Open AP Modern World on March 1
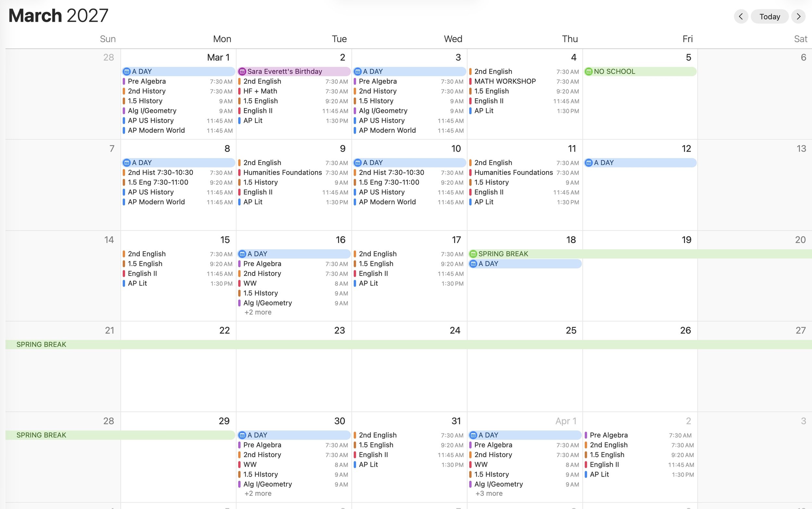This screenshot has width=812, height=509. tap(178, 130)
